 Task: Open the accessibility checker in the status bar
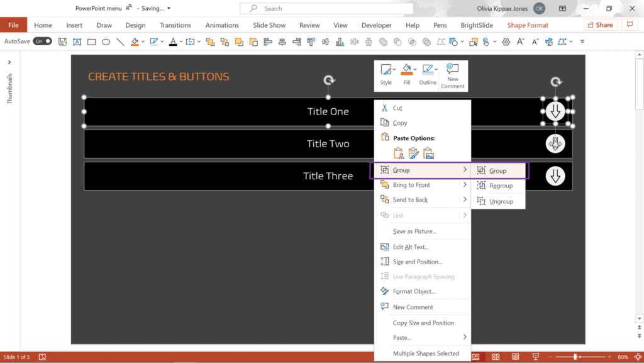pos(42,357)
